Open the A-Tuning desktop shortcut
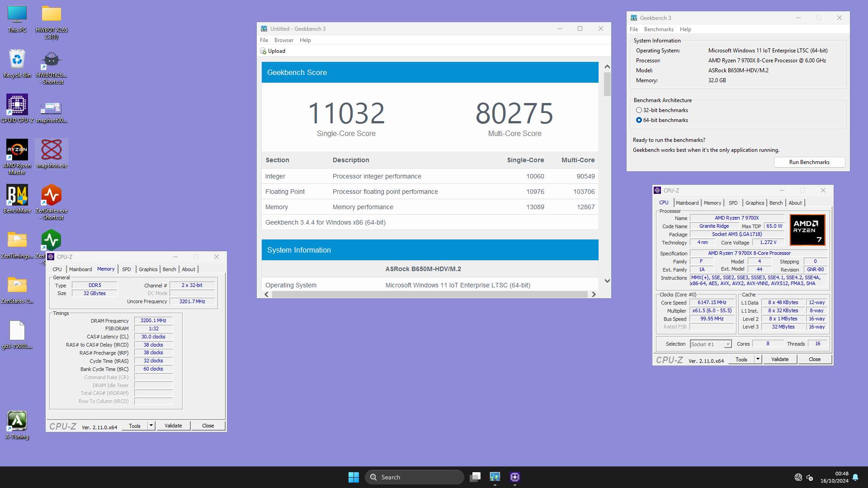 click(17, 421)
